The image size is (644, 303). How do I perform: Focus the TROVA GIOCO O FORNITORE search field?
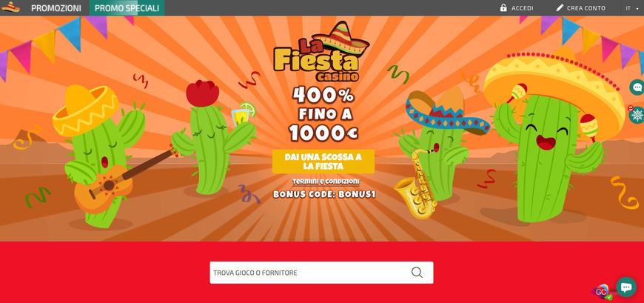(x=321, y=273)
